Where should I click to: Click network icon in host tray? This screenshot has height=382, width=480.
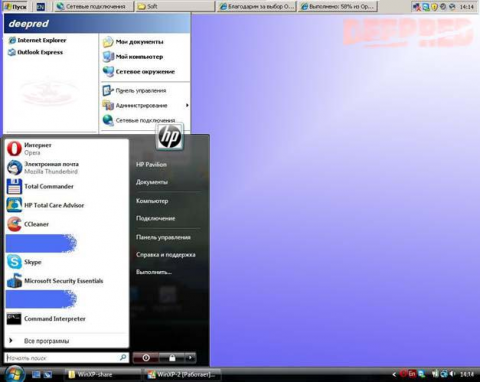click(444, 374)
